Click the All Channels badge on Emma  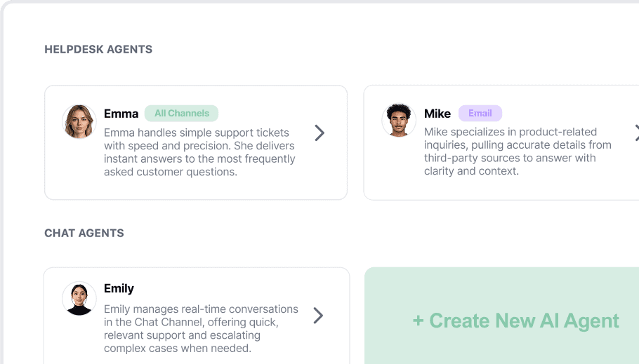pyautogui.click(x=181, y=114)
